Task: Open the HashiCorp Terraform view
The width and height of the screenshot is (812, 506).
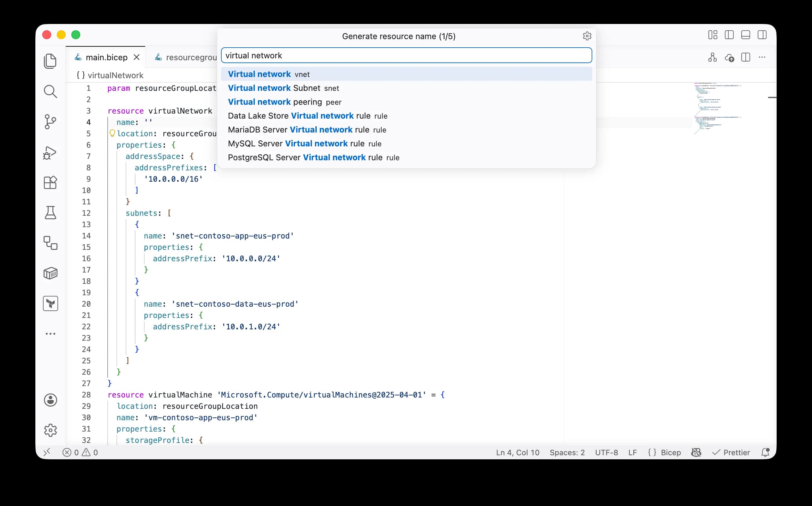Action: 50,303
